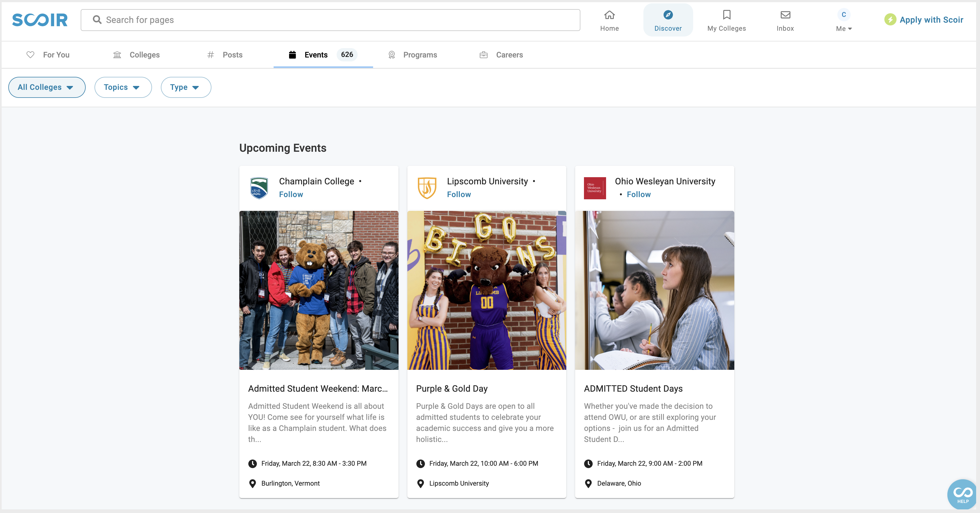This screenshot has width=980, height=513.
Task: Click the OWU event description text
Action: click(650, 422)
